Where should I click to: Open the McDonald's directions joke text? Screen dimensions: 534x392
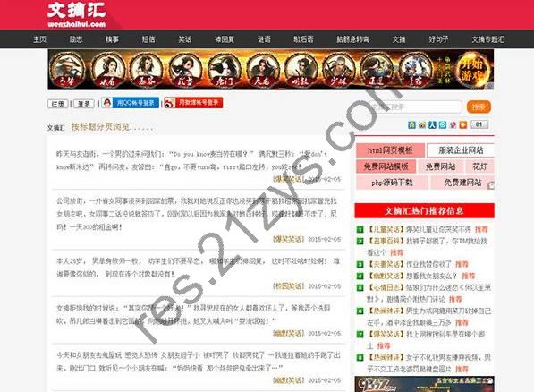[x=192, y=160]
